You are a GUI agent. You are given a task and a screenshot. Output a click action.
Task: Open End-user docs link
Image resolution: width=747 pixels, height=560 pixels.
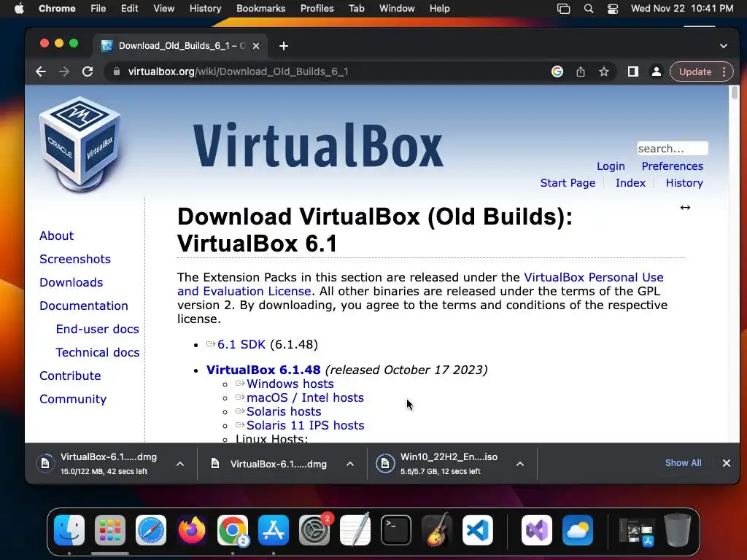(x=97, y=329)
